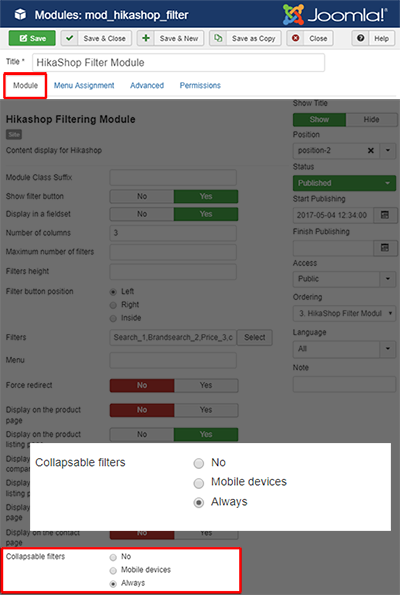Viewport: 400px width, 595px height.
Task: Open Finish Publishing calendar picker
Action: point(385,248)
